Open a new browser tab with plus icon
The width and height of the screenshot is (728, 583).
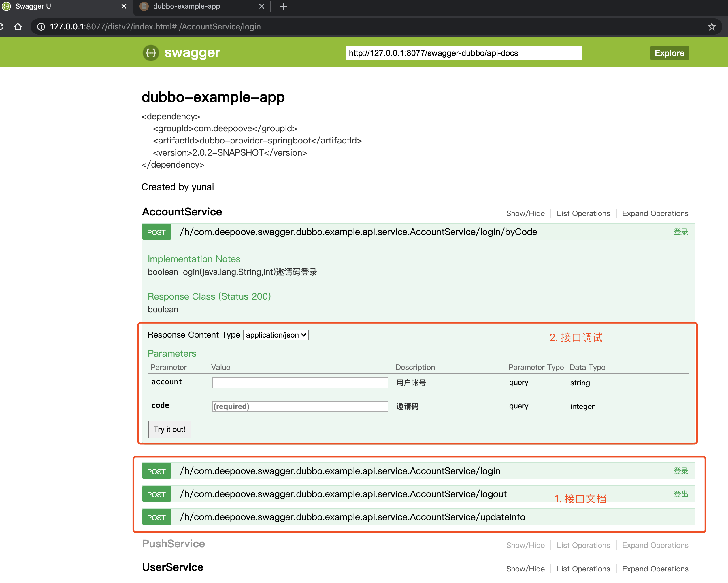point(283,6)
